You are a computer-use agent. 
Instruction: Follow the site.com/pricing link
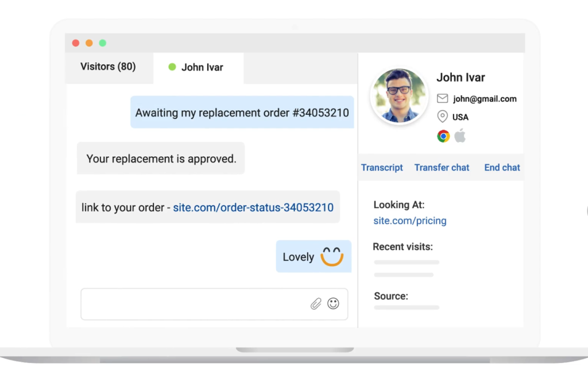tap(409, 221)
